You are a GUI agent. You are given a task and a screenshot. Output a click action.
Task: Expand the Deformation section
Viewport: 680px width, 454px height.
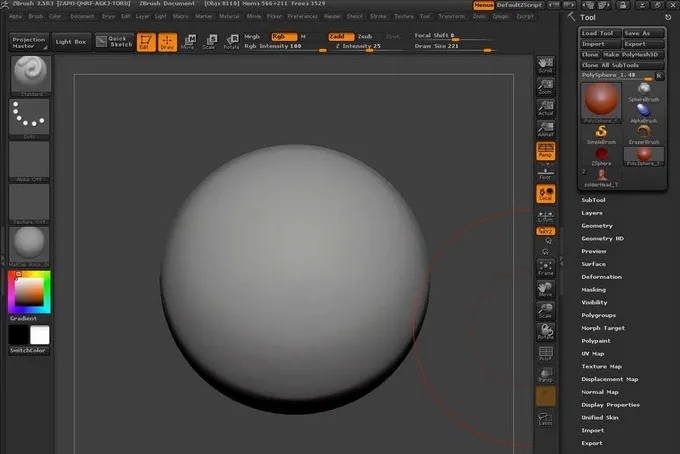coord(601,277)
